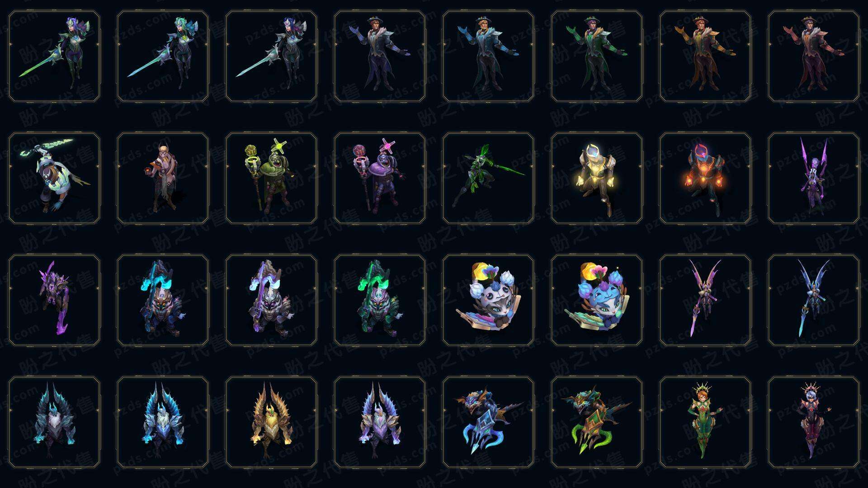Select the green dragon with anchor blade
Image resolution: width=868 pixels, height=488 pixels.
597,422
